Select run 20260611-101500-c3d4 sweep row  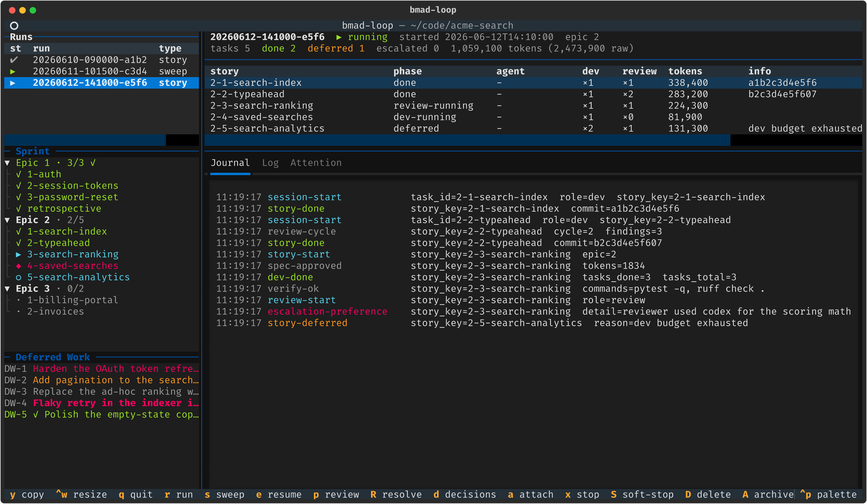pyautogui.click(x=102, y=71)
